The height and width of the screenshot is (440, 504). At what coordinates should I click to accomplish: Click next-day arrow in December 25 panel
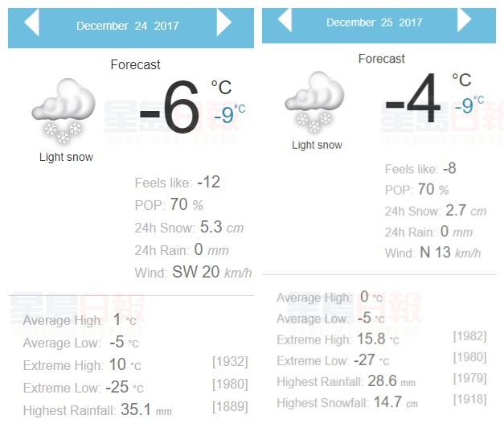464,20
